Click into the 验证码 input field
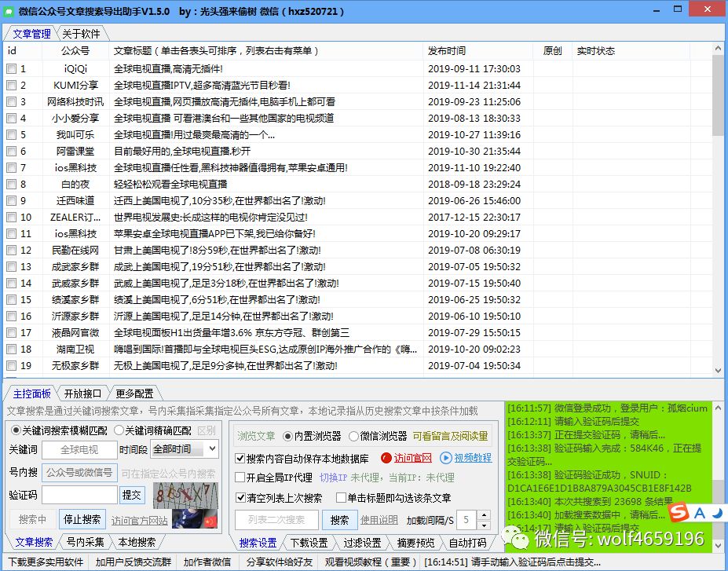 79,495
